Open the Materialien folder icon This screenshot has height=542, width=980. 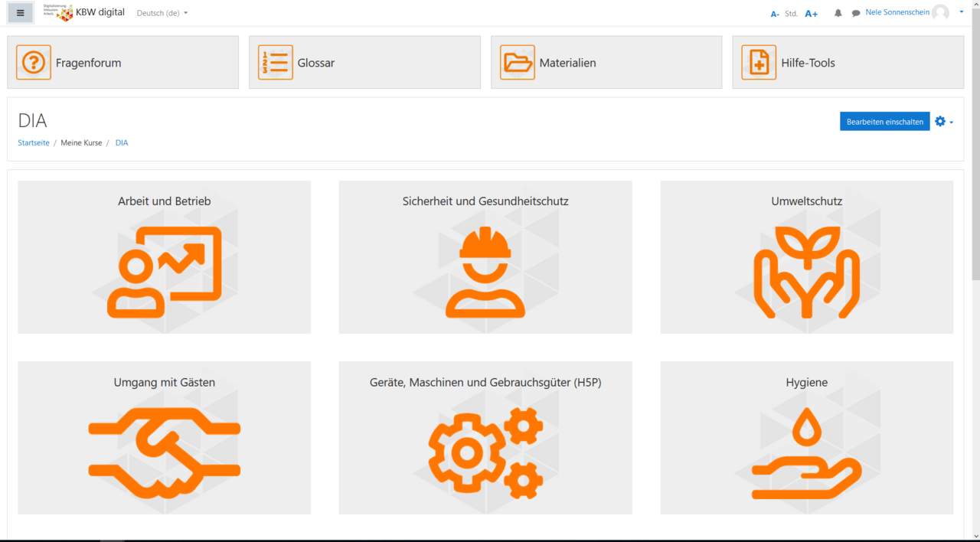517,63
